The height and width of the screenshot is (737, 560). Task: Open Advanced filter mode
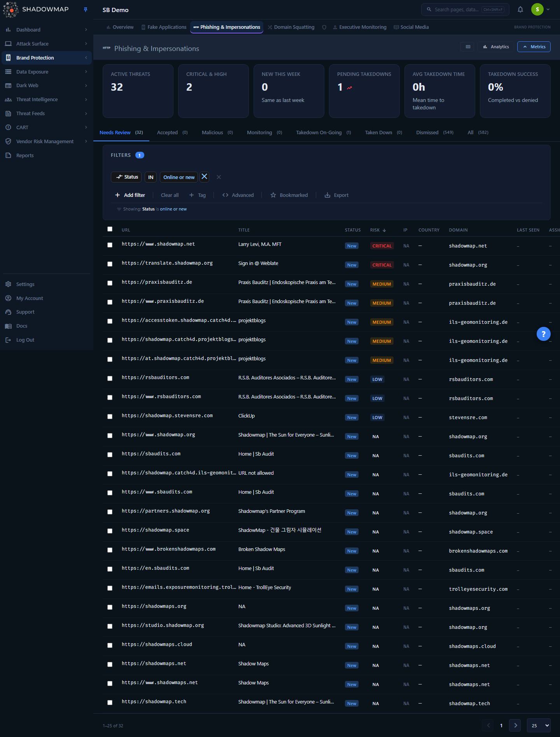point(238,195)
